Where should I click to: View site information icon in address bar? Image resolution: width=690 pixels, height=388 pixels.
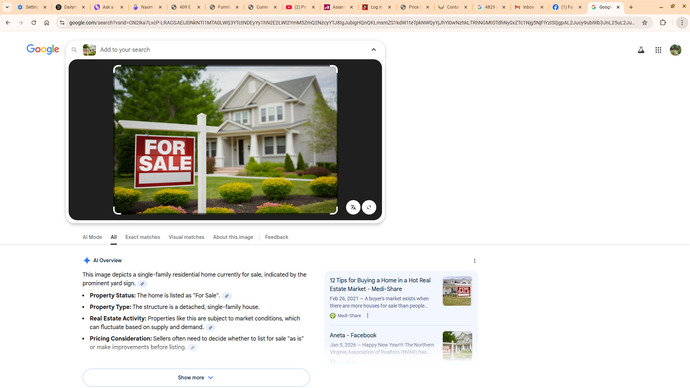62,22
